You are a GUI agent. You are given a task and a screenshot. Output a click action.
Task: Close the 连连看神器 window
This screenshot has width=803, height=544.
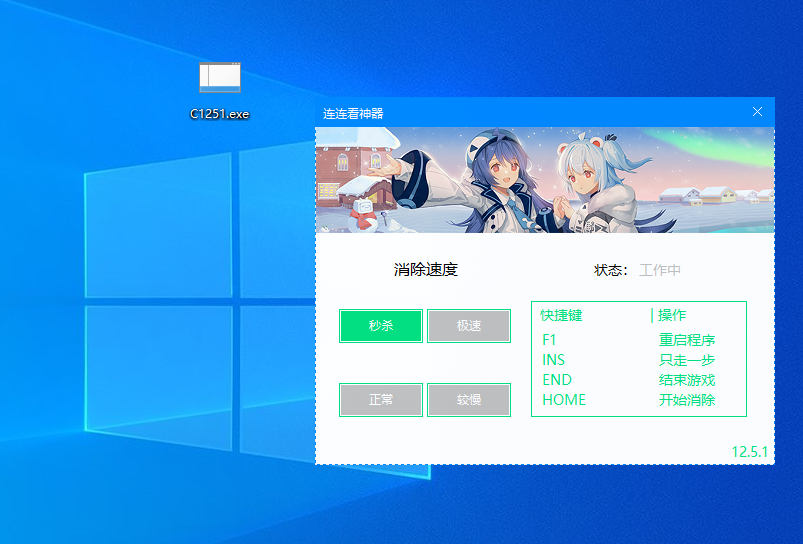757,112
